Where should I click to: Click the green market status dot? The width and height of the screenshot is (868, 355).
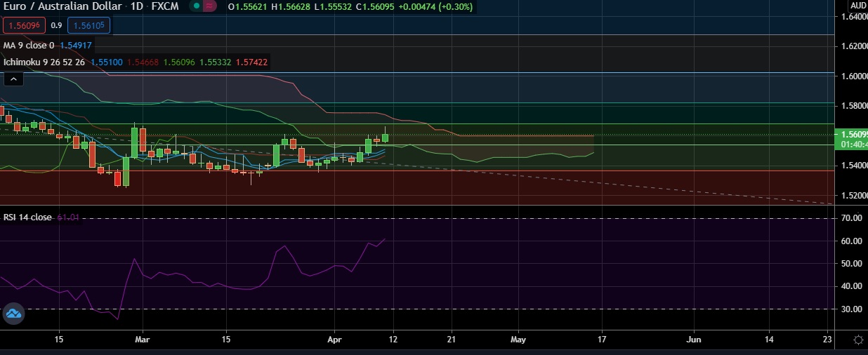[198, 6]
